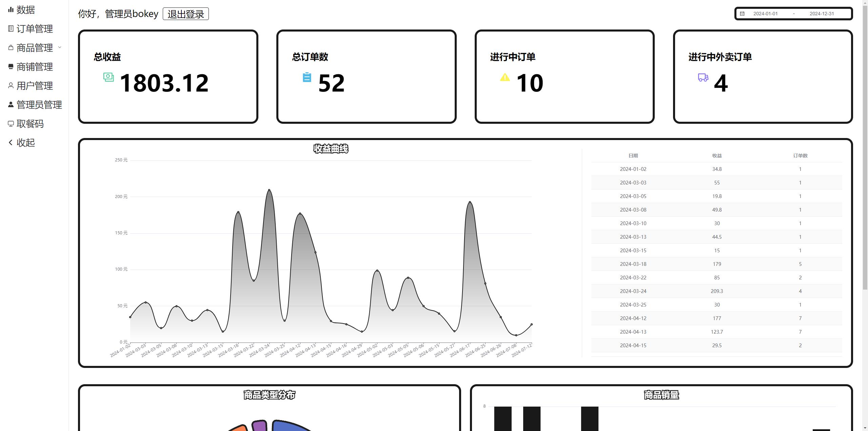Click the 退出登录 button

pos(185,14)
